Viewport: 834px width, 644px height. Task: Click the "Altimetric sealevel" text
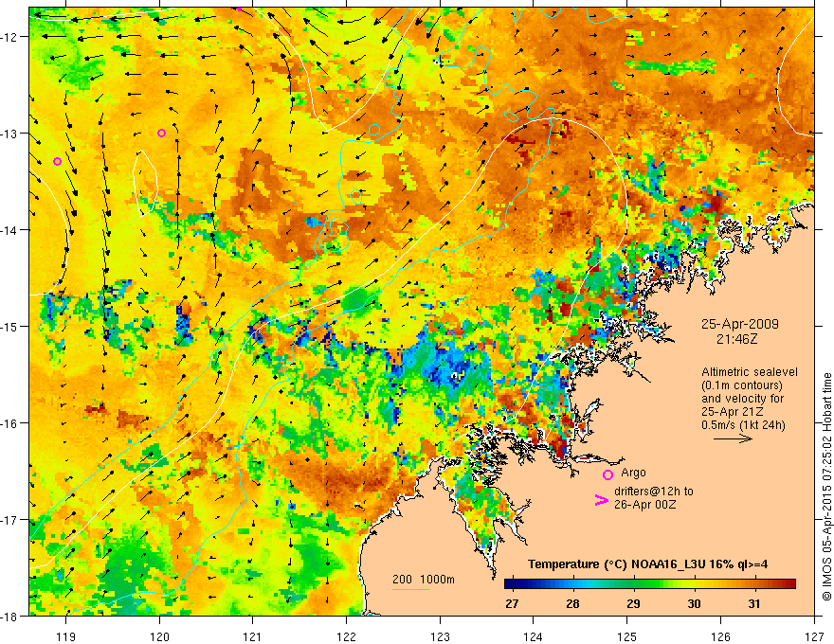point(750,372)
